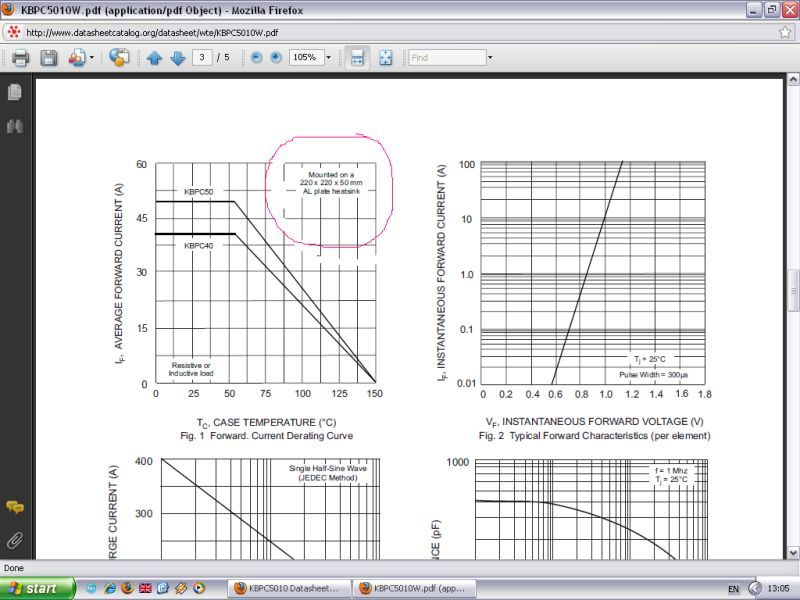Expand hidden system tray icons arrow

[x=755, y=588]
